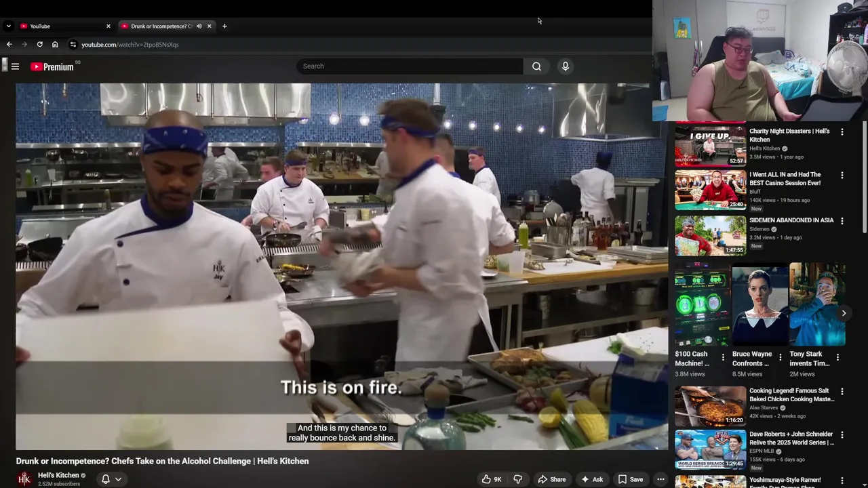868x488 pixels.
Task: Start voice search with microphone icon
Action: click(x=565, y=66)
